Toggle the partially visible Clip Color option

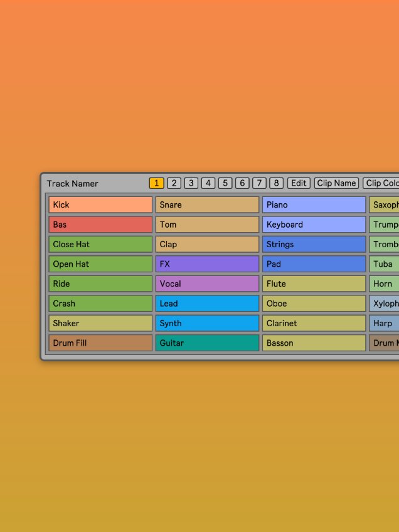pyautogui.click(x=381, y=183)
